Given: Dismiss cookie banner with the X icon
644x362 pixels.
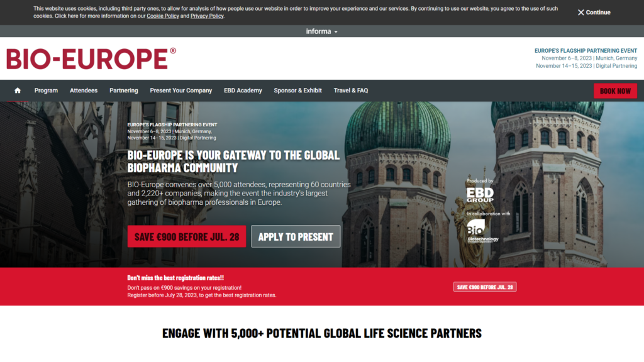Looking at the screenshot, I should (x=580, y=13).
